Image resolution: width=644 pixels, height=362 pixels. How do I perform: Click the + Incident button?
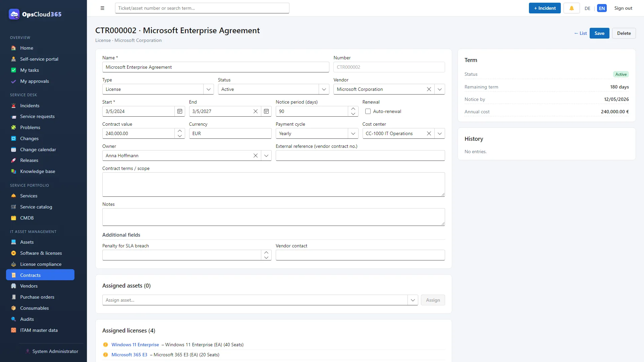[545, 8]
